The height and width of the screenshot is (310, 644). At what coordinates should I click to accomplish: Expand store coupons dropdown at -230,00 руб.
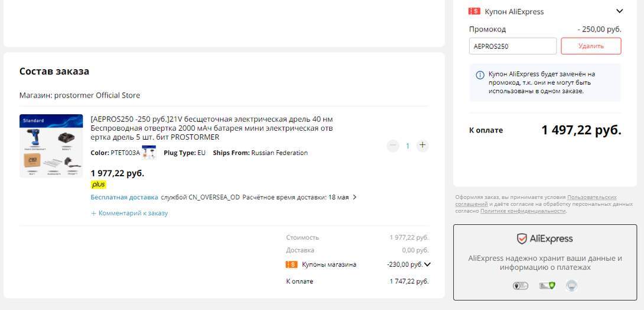(x=427, y=264)
